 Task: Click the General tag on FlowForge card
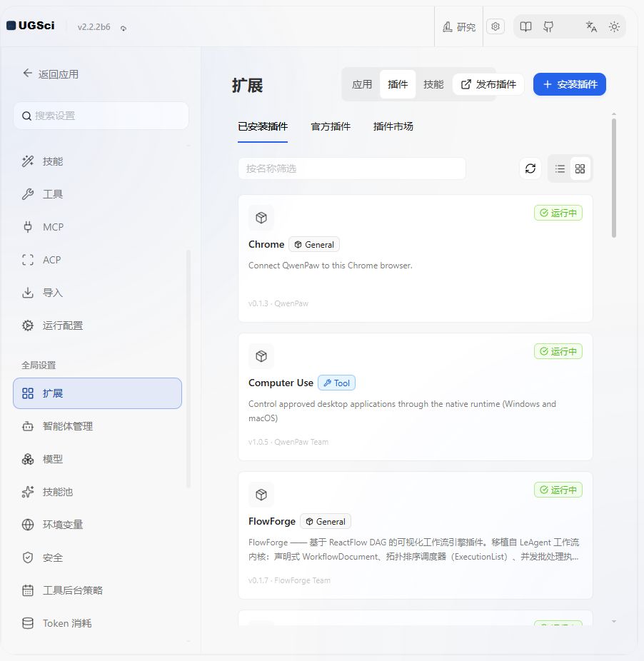click(326, 522)
